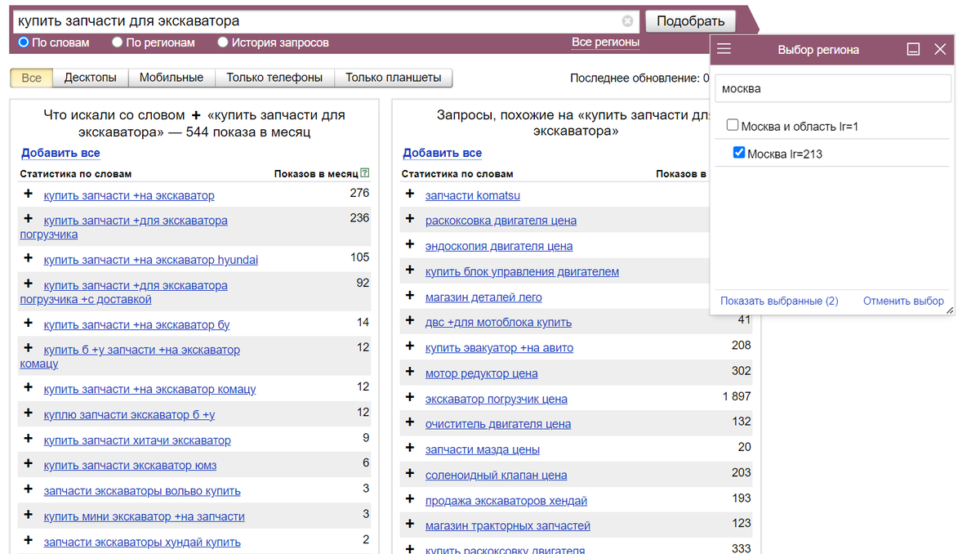Image resolution: width=980 pixels, height=554 pixels.
Task: Click the 'Подобрать' button
Action: tap(691, 21)
